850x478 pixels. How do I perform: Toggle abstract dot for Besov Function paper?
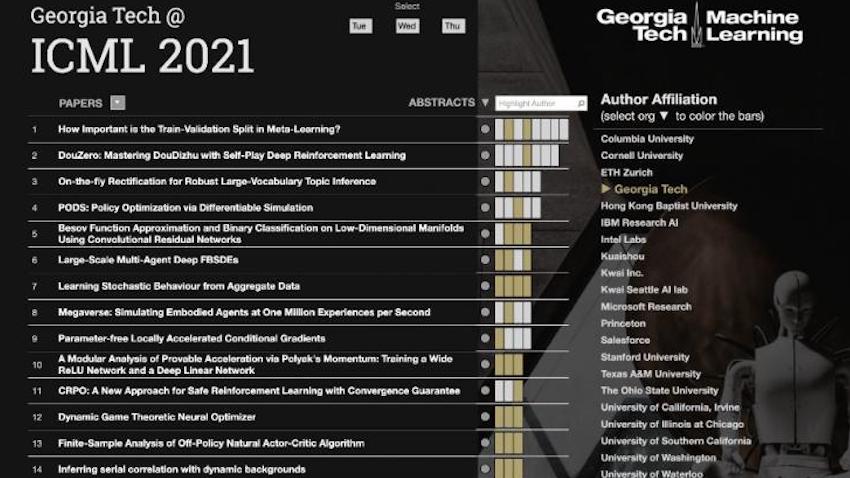(x=485, y=234)
